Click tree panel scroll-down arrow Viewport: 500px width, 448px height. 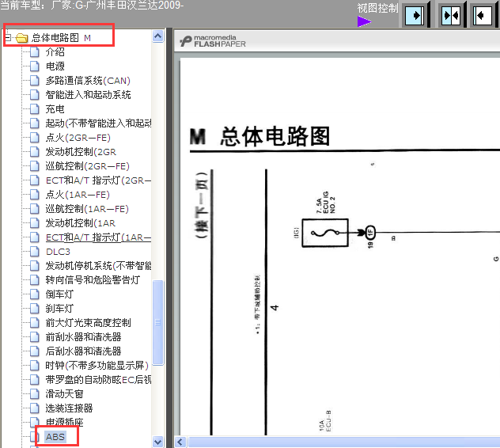coord(158,442)
